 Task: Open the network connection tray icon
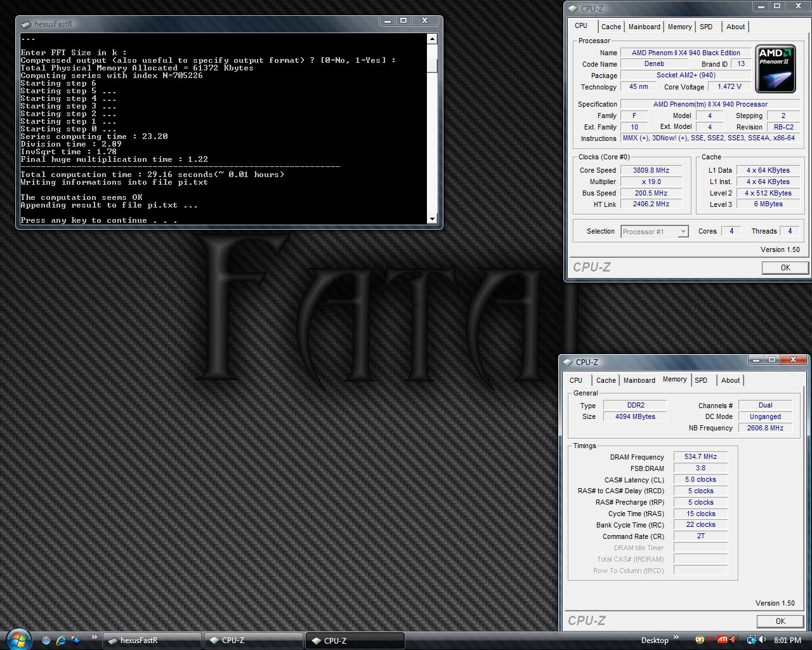(751, 640)
